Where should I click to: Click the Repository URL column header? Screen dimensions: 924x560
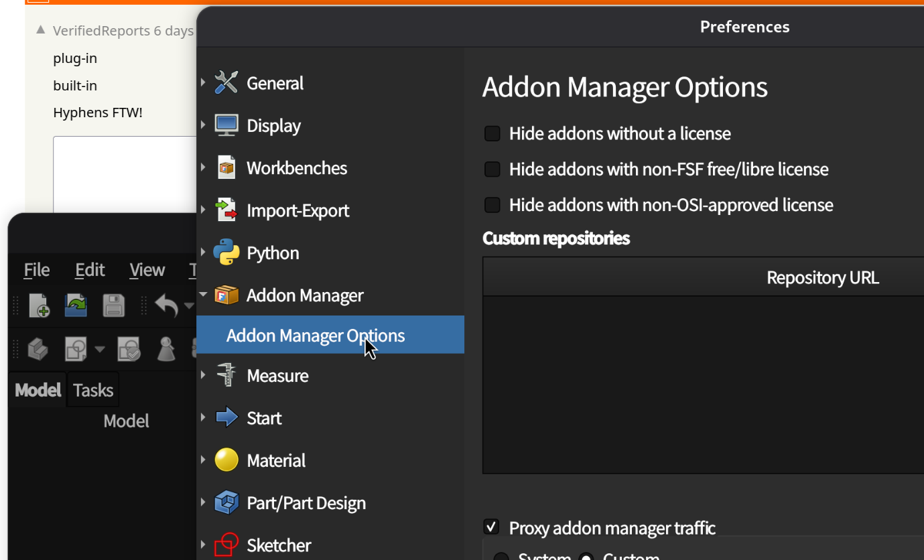point(822,277)
